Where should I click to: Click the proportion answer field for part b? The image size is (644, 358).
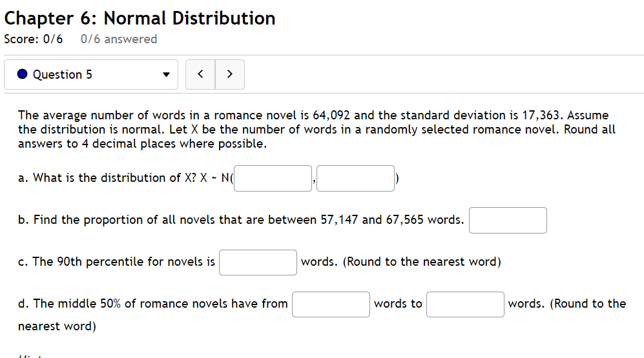pyautogui.click(x=508, y=220)
